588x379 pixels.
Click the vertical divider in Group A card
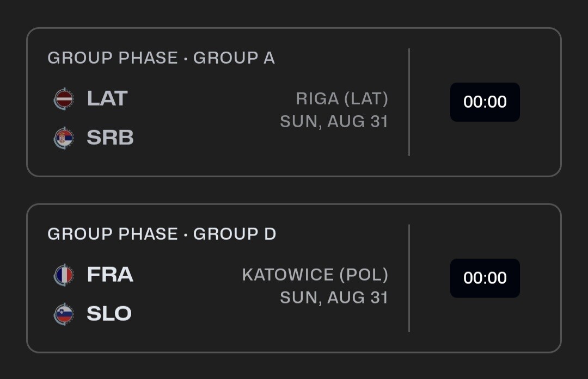409,102
